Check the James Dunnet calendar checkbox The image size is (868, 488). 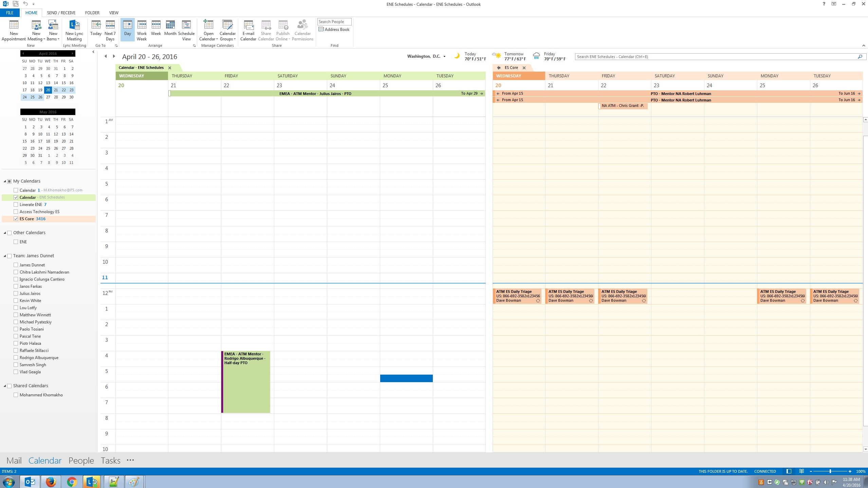click(16, 265)
